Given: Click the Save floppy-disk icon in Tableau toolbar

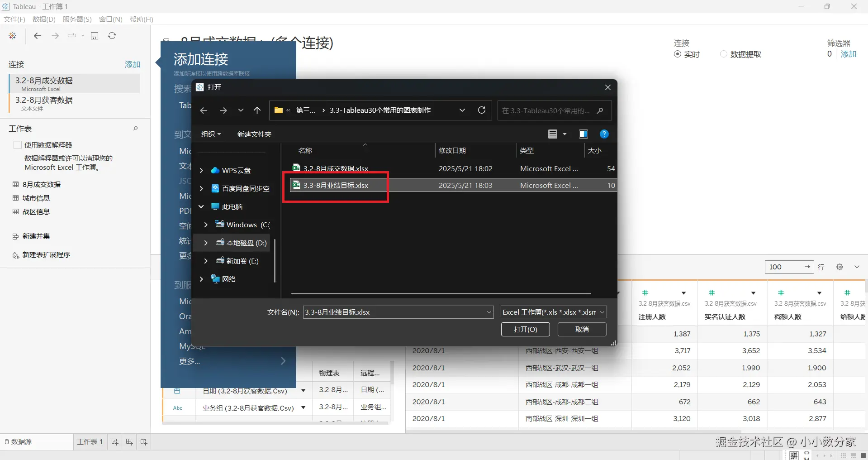Looking at the screenshot, I should (95, 36).
